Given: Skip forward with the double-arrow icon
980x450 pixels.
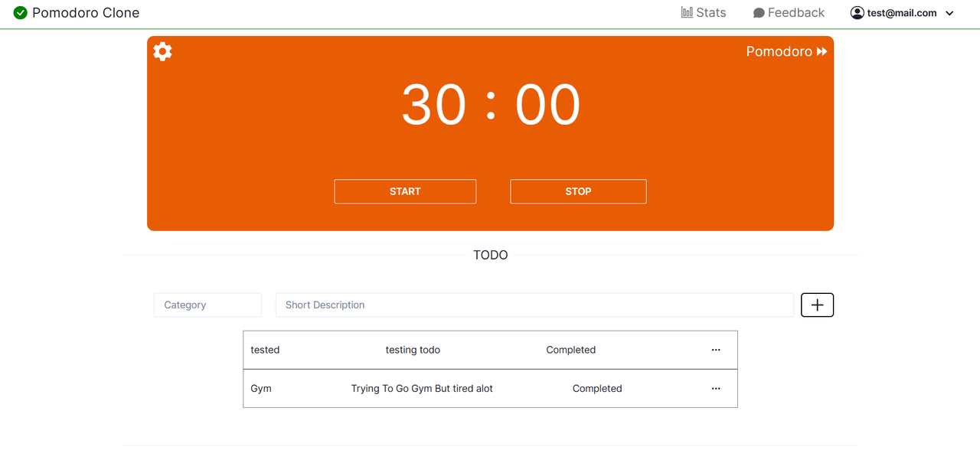Looking at the screenshot, I should coord(822,51).
